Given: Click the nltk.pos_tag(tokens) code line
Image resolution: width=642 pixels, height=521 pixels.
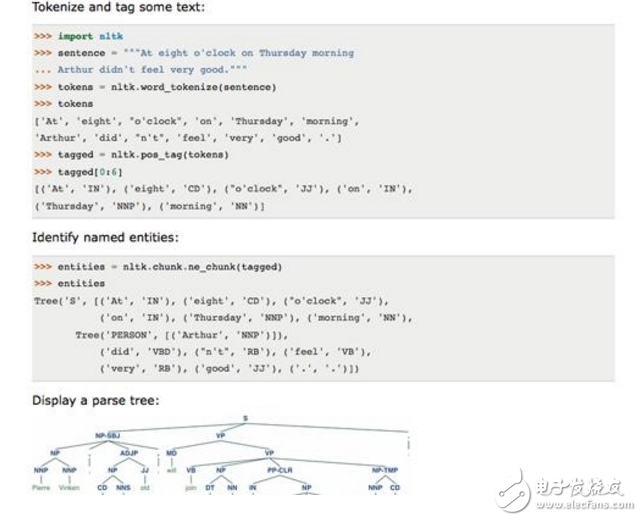Looking at the screenshot, I should pos(143,154).
